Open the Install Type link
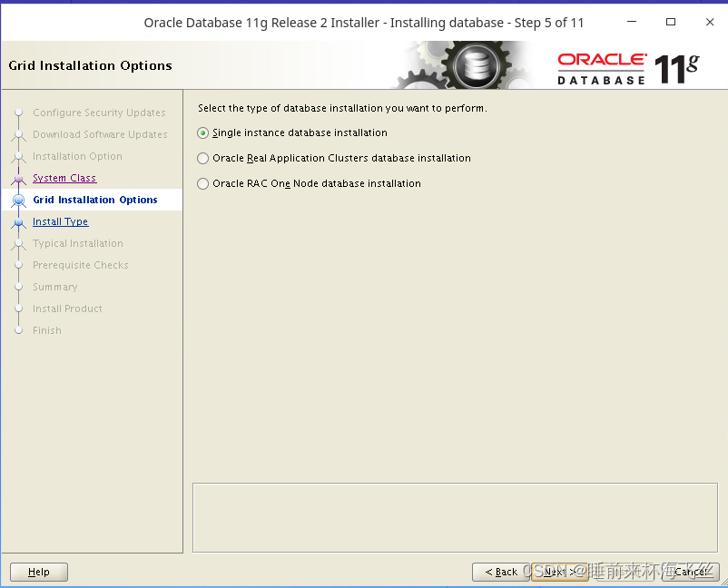The height and width of the screenshot is (588, 728). [60, 221]
